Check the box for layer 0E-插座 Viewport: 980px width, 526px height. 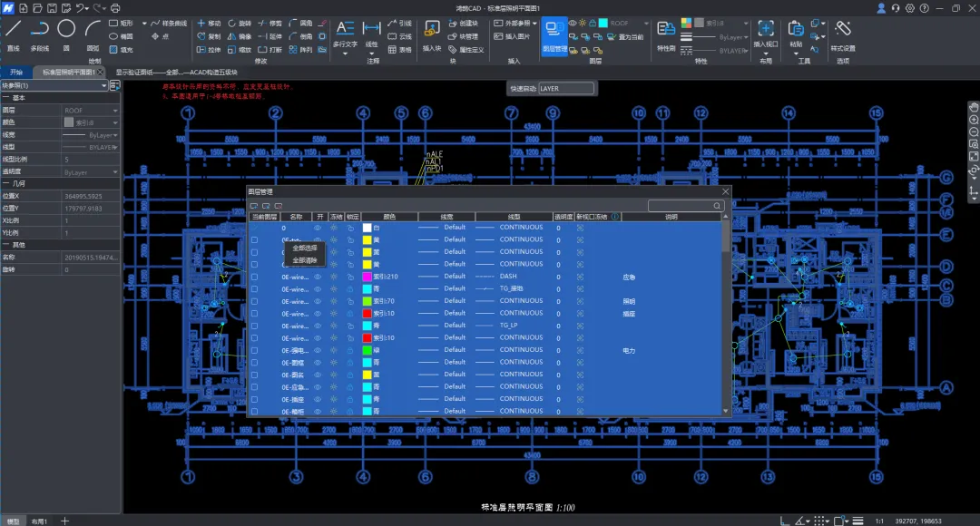coord(254,399)
